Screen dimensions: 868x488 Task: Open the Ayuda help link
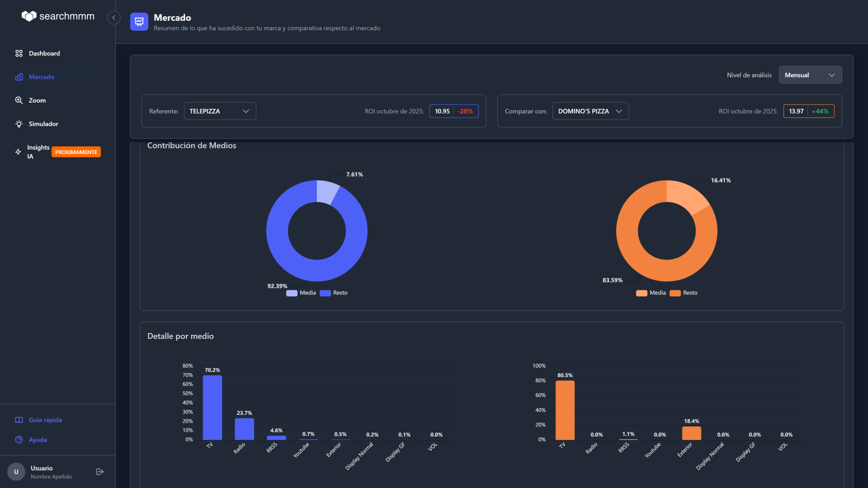click(x=38, y=440)
